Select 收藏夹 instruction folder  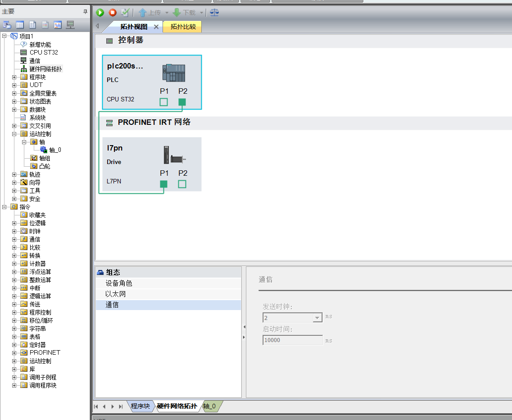point(37,215)
